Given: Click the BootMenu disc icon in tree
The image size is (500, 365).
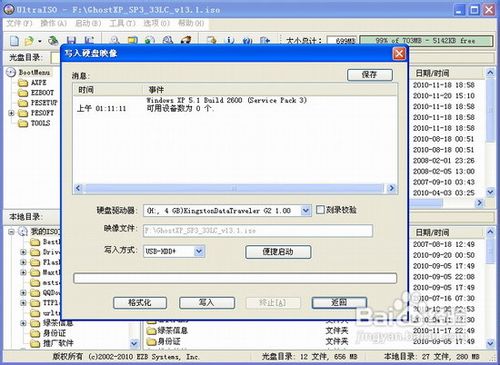Looking at the screenshot, I should coord(11,72).
